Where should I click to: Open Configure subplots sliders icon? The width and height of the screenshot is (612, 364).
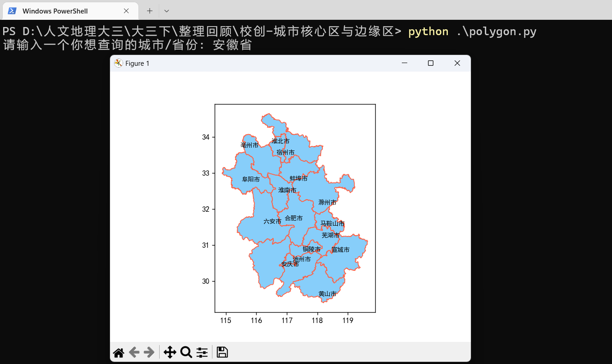tap(202, 352)
